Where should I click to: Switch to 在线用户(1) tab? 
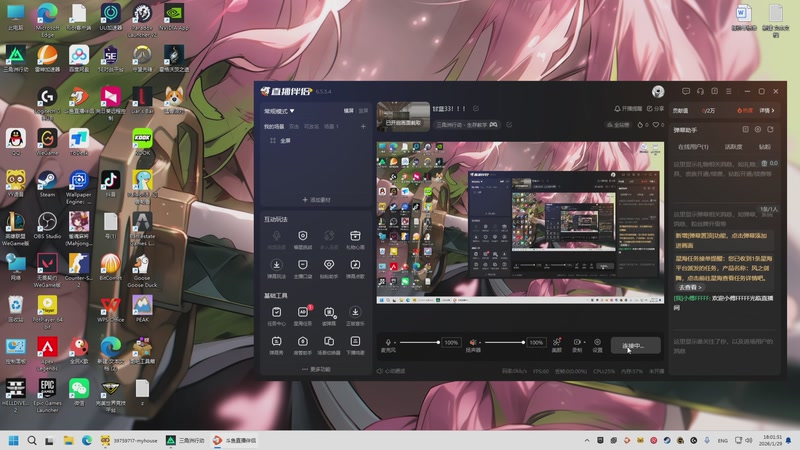[693, 147]
